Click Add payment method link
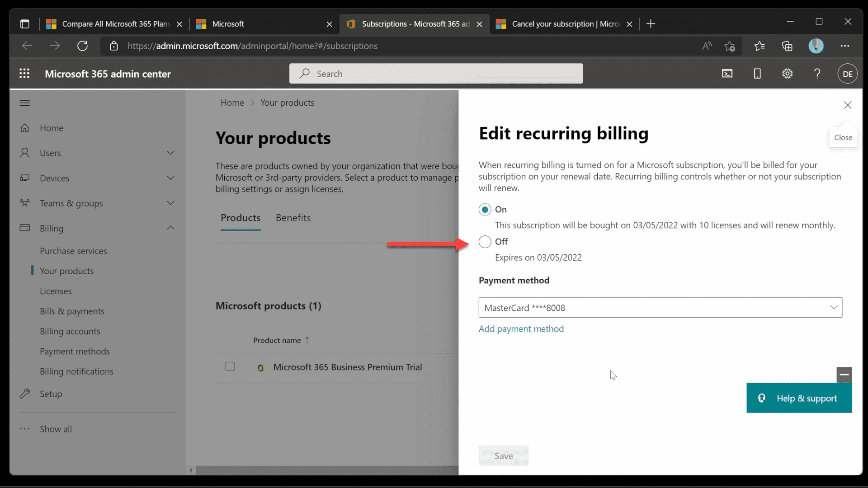Image resolution: width=868 pixels, height=488 pixels. 521,329
